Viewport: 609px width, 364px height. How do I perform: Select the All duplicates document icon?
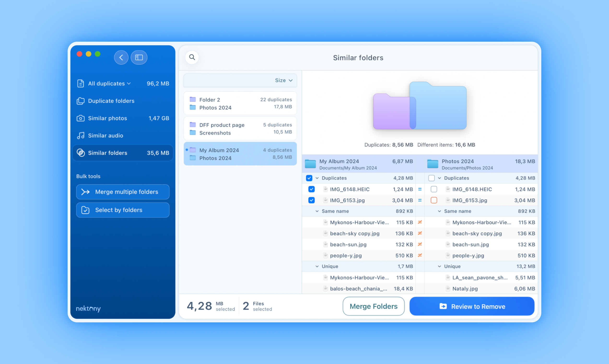(x=81, y=83)
